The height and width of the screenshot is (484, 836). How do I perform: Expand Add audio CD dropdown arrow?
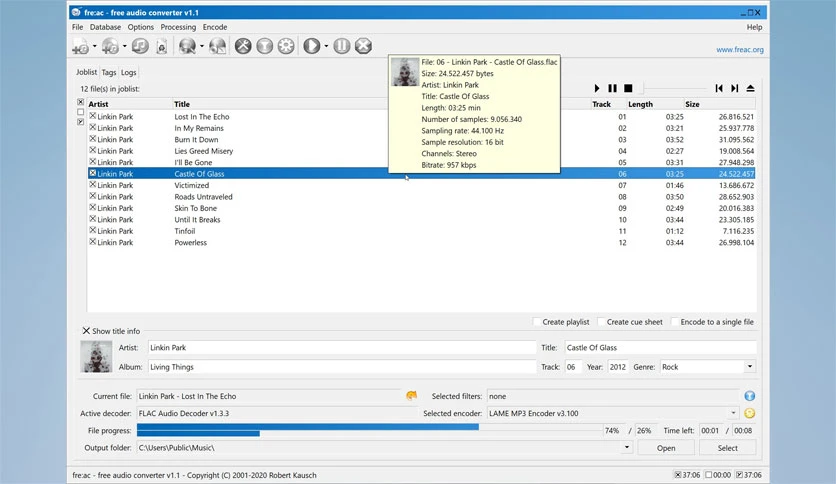tap(124, 46)
